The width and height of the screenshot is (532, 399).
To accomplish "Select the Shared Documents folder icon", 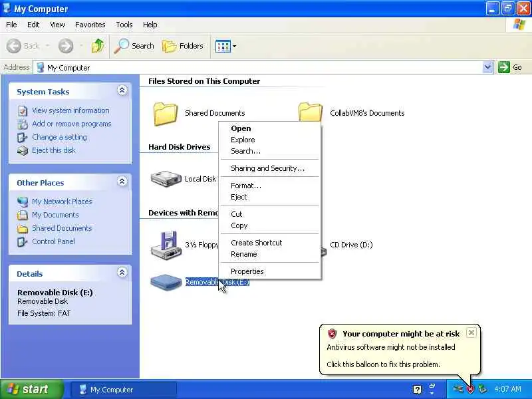I will coord(166,114).
